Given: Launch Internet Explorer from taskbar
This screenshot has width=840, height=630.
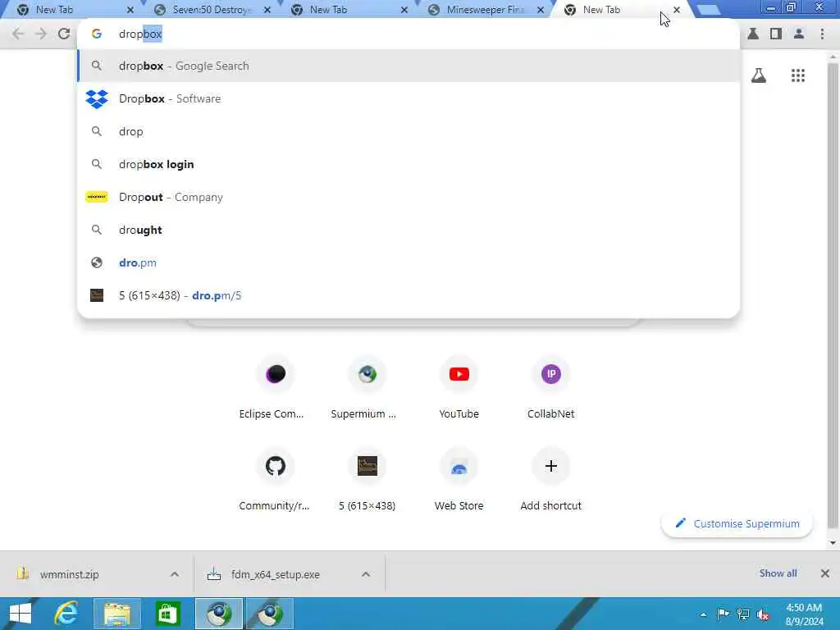Looking at the screenshot, I should click(x=66, y=614).
